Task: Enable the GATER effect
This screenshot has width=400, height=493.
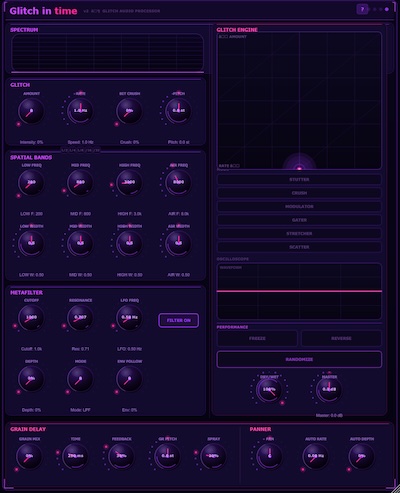Action: [x=299, y=220]
